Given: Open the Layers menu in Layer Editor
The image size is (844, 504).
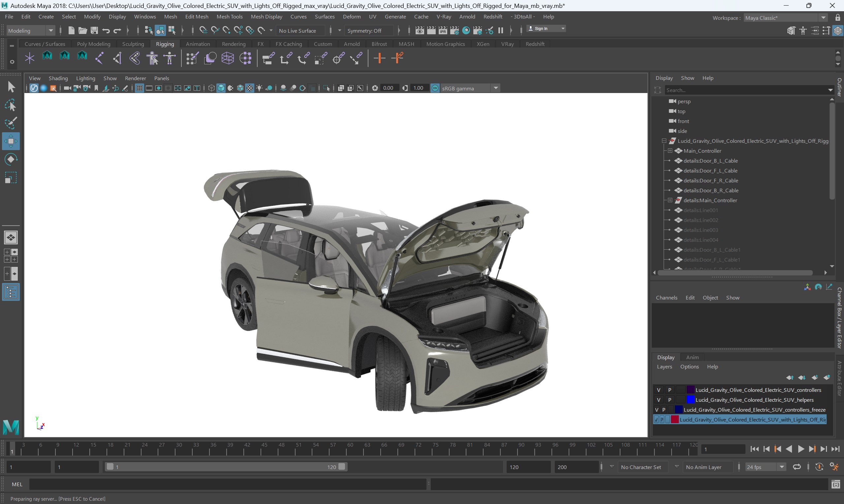Looking at the screenshot, I should click(x=664, y=367).
